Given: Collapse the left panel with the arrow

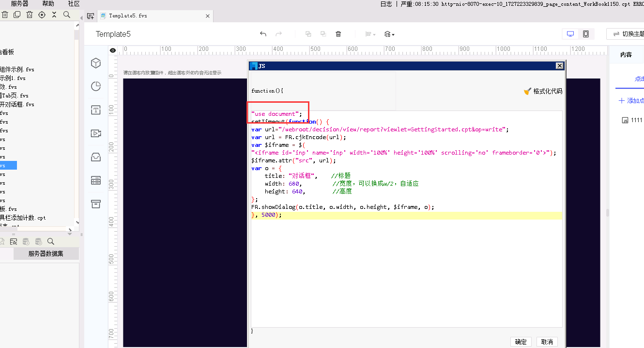Looking at the screenshot, I should pyautogui.click(x=81, y=17).
